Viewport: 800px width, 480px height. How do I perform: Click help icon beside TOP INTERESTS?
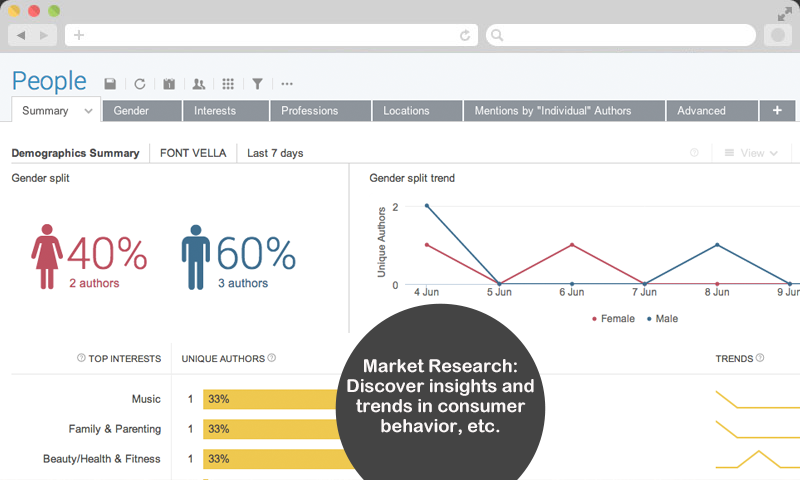(81, 358)
